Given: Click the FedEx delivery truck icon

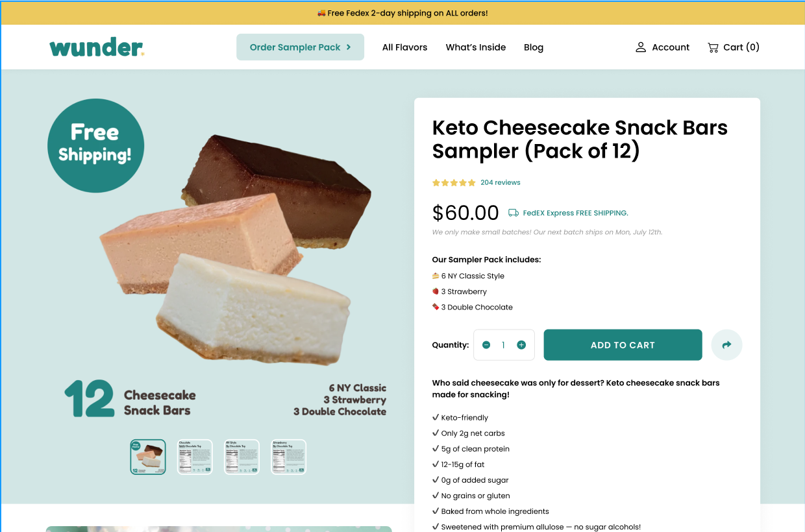Looking at the screenshot, I should pos(514,213).
